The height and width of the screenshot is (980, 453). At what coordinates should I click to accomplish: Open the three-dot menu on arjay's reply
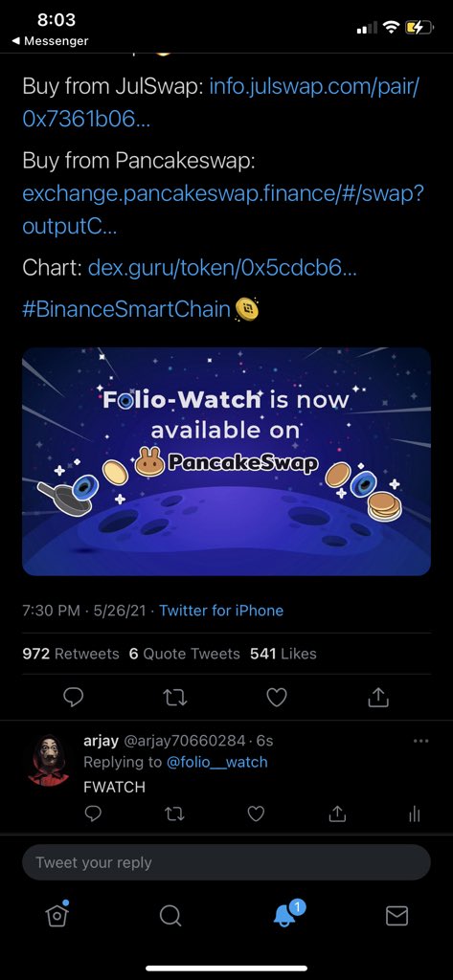pos(421,742)
